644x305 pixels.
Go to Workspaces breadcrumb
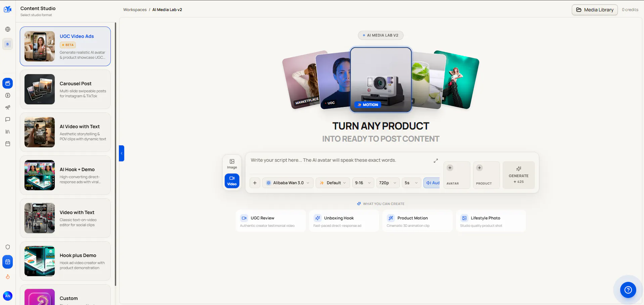(135, 10)
